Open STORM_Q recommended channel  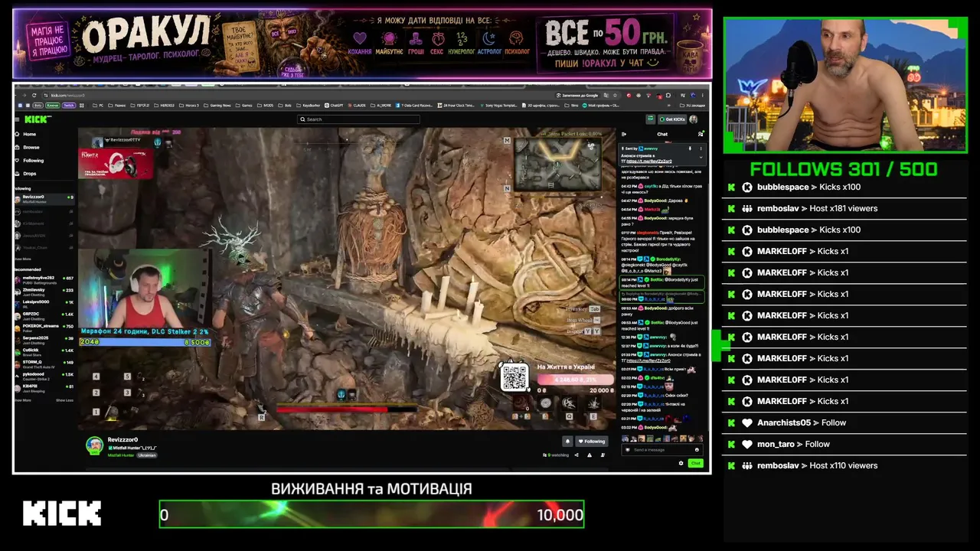click(x=44, y=364)
